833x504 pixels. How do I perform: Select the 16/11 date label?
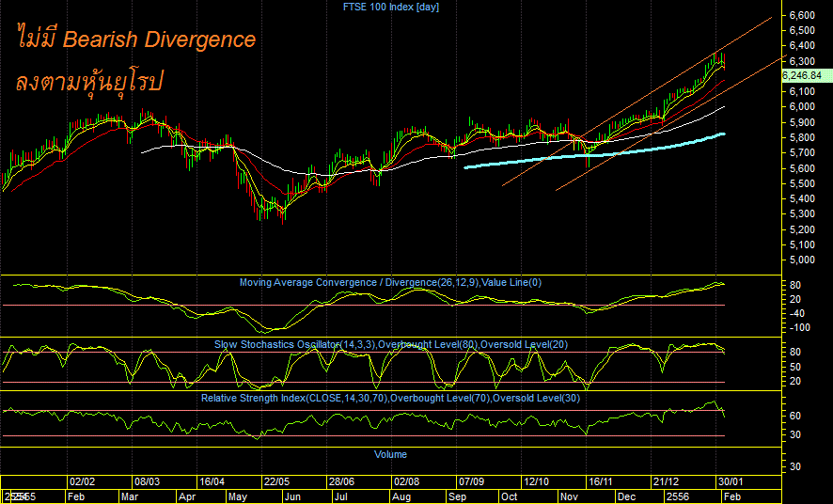601,482
